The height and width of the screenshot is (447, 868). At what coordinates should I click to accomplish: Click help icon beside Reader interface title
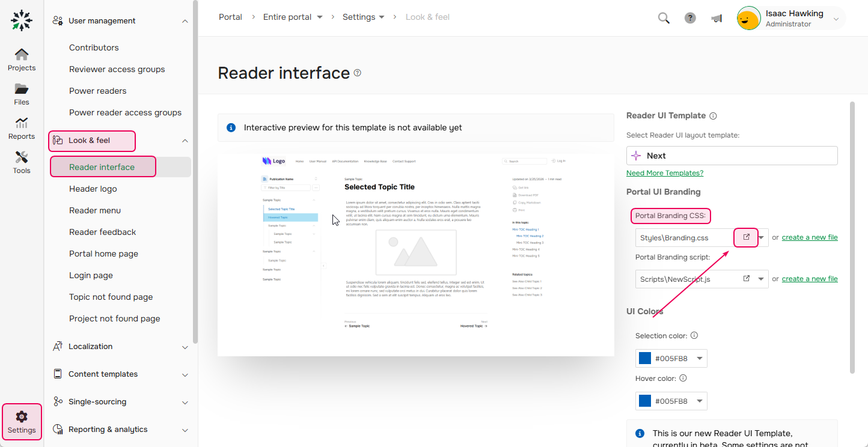tap(358, 73)
